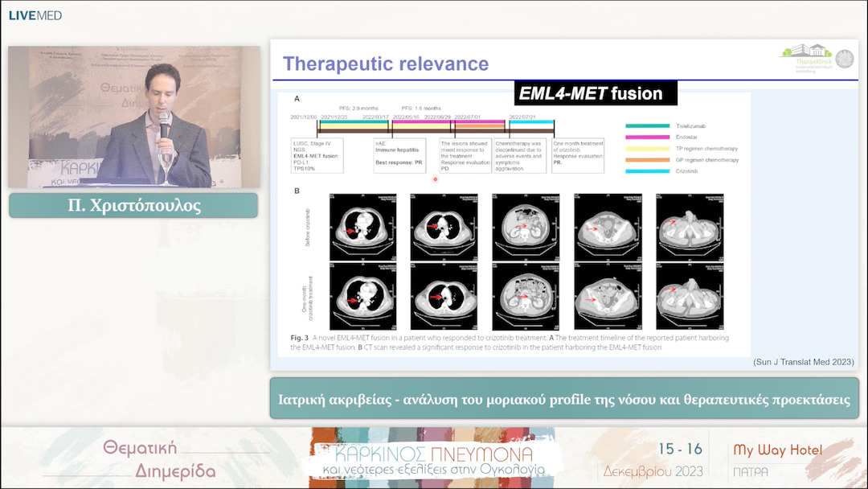Click the Tislelizumab green legend swatch
Image resolution: width=868 pixels, height=489 pixels.
pyautogui.click(x=648, y=125)
